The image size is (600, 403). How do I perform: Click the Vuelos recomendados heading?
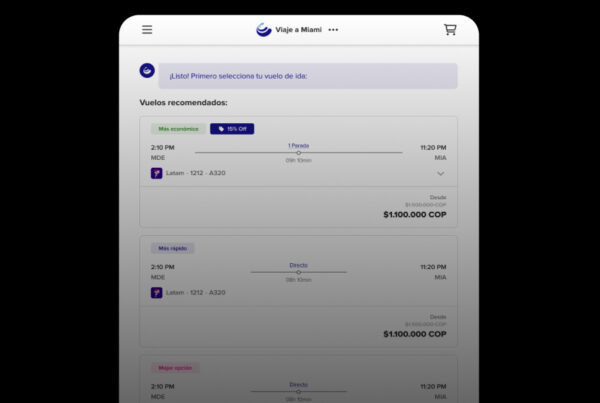click(x=183, y=103)
